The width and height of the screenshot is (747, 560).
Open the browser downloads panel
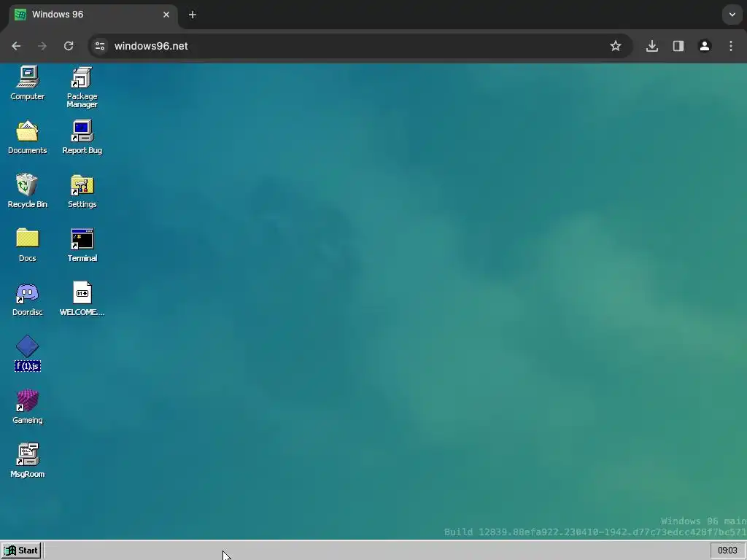click(652, 46)
